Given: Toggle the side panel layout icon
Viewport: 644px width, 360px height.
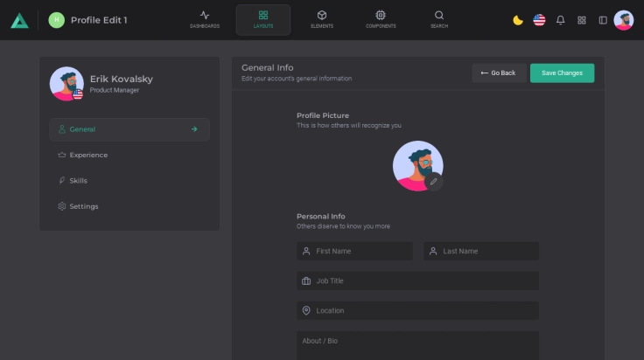Looking at the screenshot, I should [x=603, y=20].
